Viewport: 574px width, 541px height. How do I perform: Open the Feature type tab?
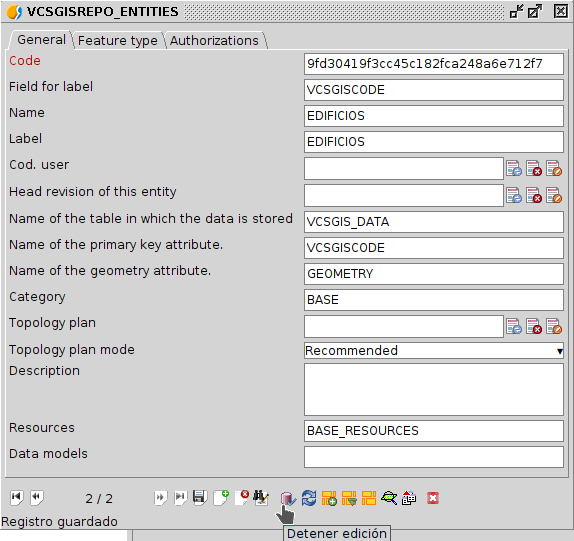(x=118, y=40)
